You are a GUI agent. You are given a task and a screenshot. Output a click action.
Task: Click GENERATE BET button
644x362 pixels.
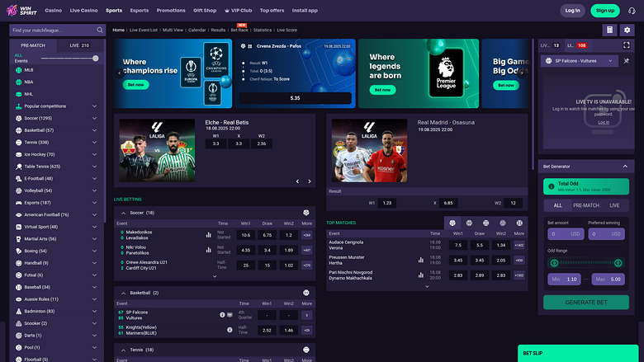586,302
